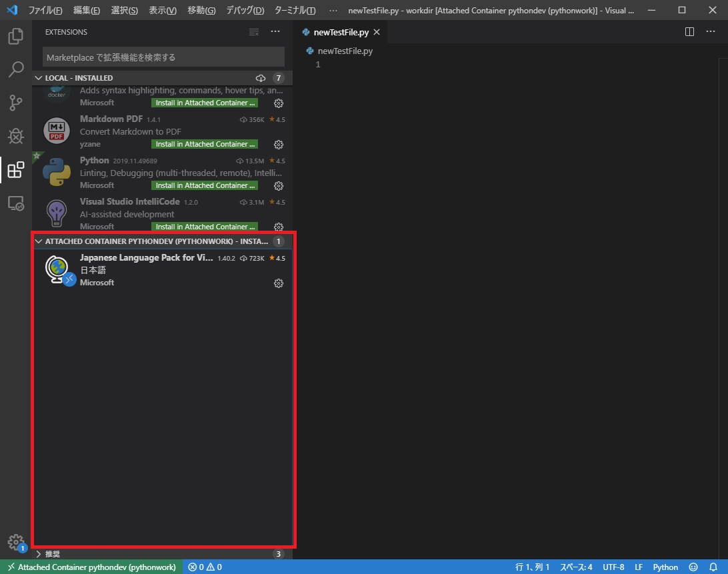
Task: Click the Python extension logo
Action: [57, 172]
